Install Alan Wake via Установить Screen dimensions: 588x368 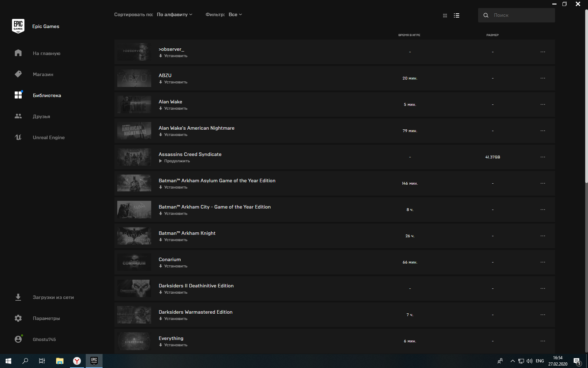pyautogui.click(x=173, y=108)
